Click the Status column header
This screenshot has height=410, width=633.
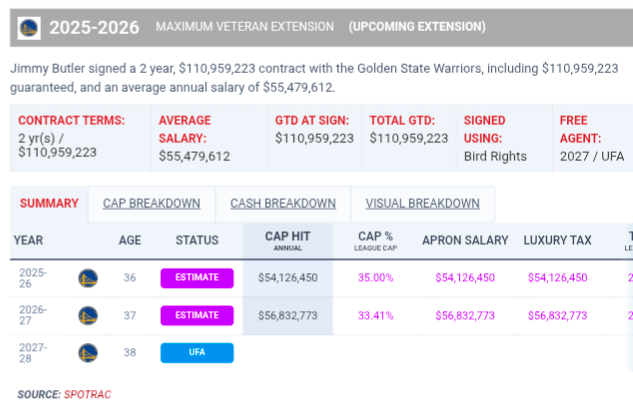click(196, 240)
